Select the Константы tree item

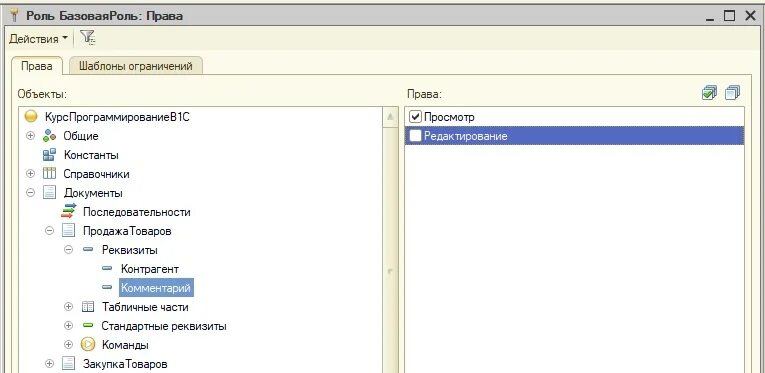pos(91,155)
